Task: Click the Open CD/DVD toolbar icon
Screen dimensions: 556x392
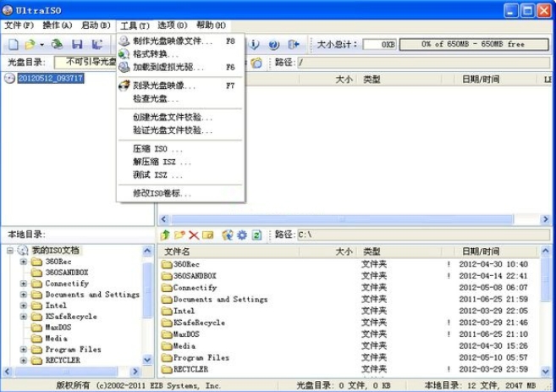Action: coord(57,44)
